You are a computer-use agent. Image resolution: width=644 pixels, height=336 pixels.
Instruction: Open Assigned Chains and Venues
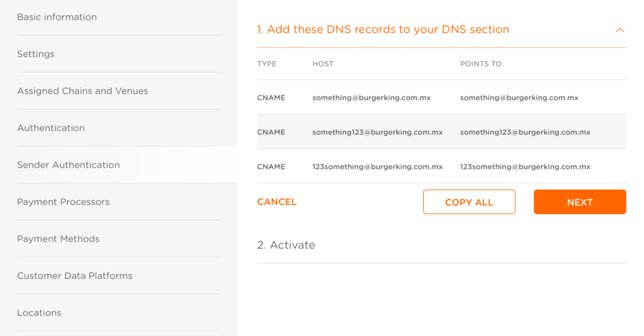83,91
